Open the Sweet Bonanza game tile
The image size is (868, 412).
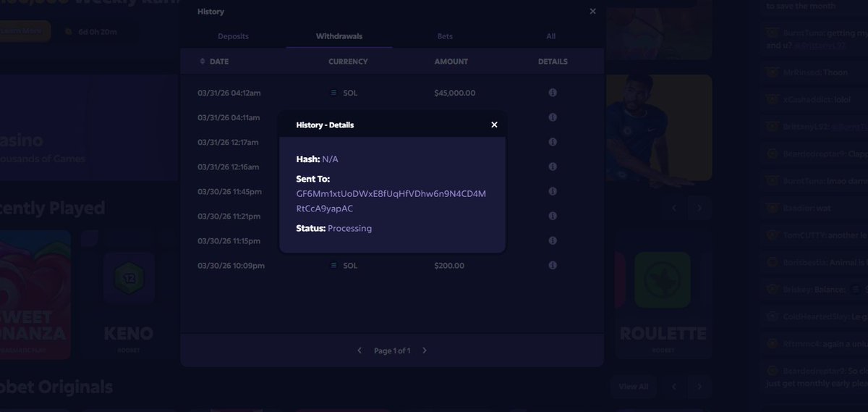[x=35, y=295]
